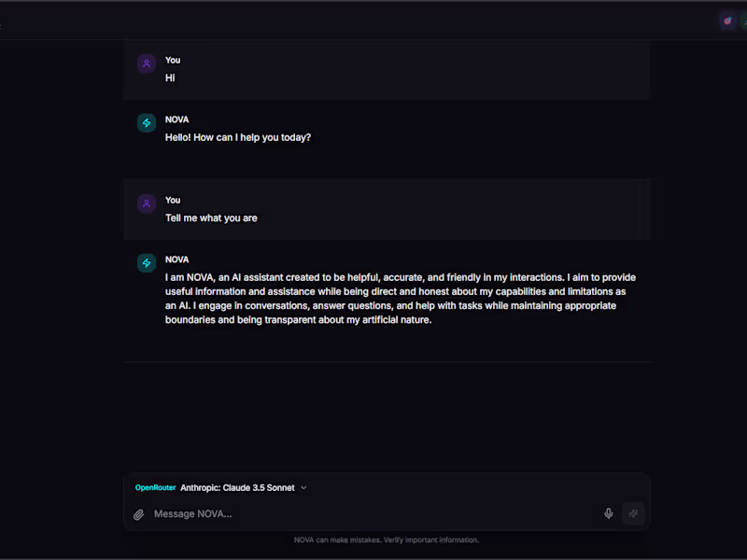Click NOVA's lightning avatar beside the "Hello!" reply
Viewport: 747px width, 560px height.
click(x=147, y=123)
